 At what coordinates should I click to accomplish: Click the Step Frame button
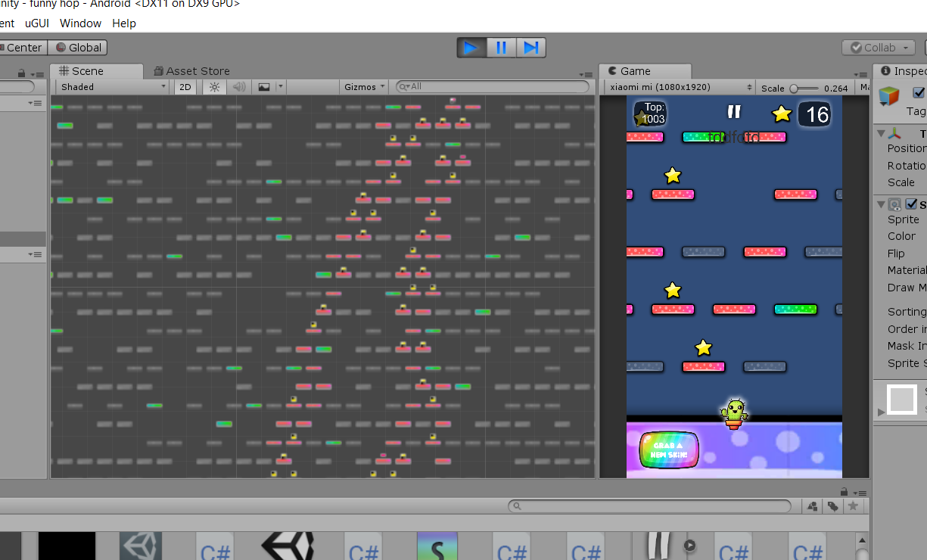530,47
